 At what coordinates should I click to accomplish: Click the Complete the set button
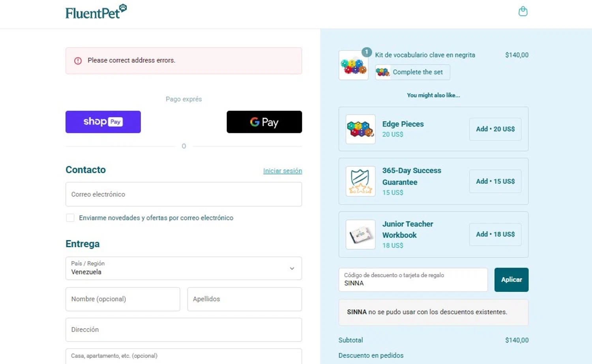(x=412, y=72)
